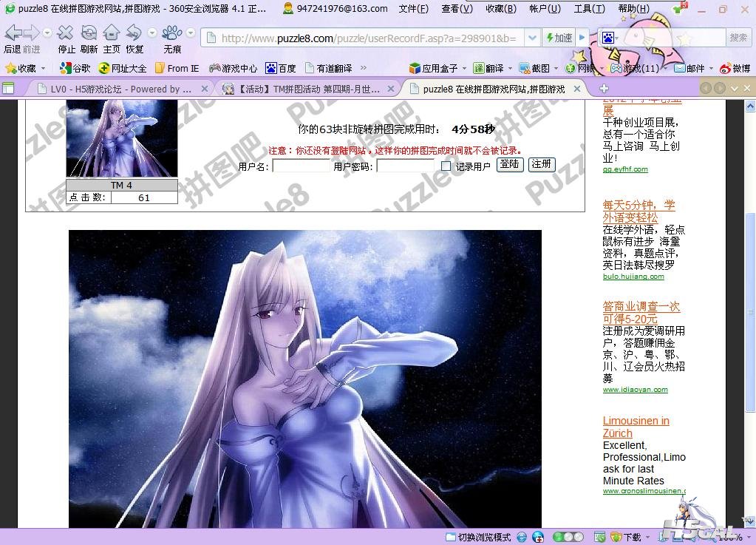Expand the dropdown beside 无痕
This screenshot has width=756, height=545.
[x=191, y=33]
